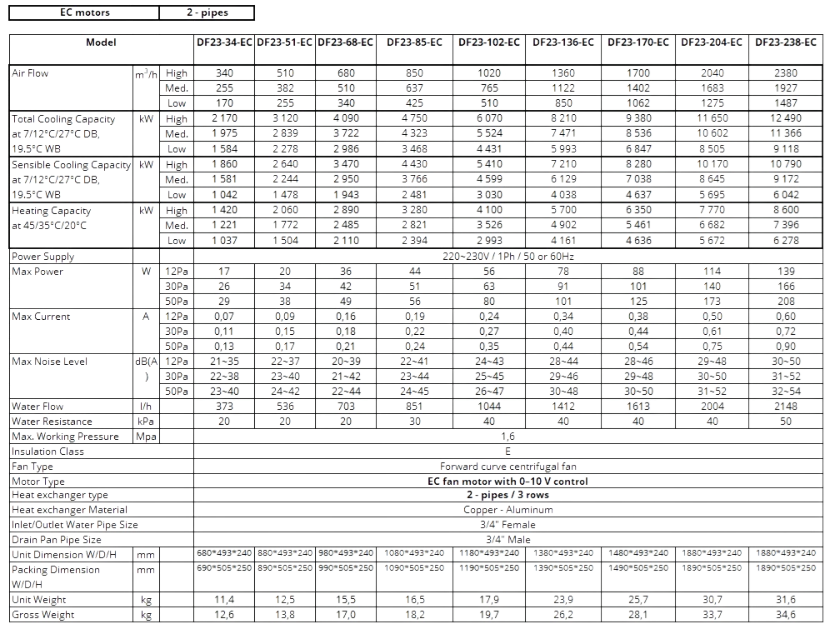Screen dimensions: 840x634
Task: Click the 3/4" Female pipe size value
Action: tap(507, 525)
